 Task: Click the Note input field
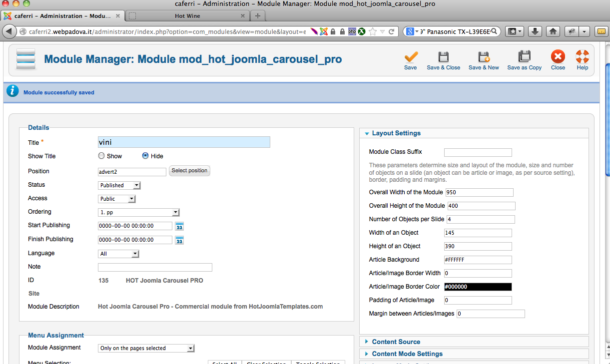pyautogui.click(x=155, y=267)
